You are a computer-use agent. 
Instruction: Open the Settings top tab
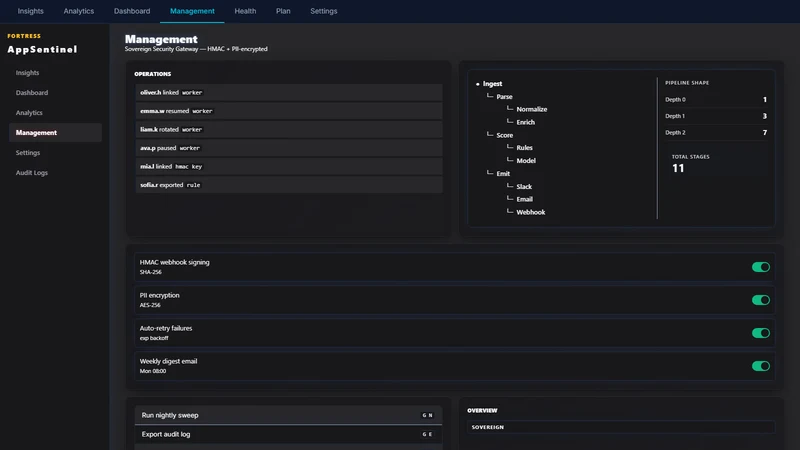point(323,11)
